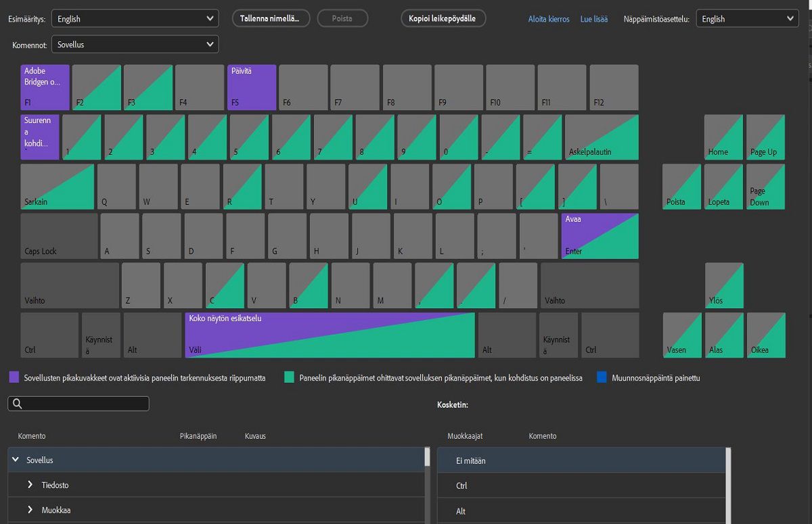Select the F2 key on keyboard

pos(97,87)
